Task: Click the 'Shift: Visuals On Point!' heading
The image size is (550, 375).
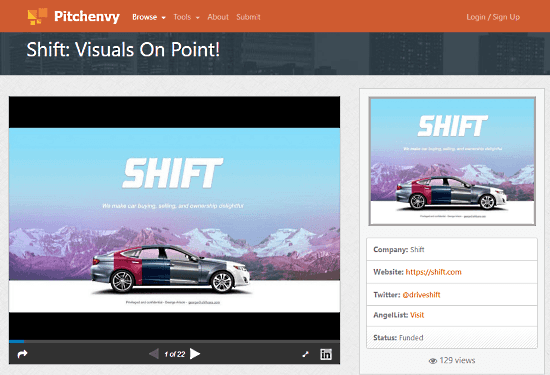Action: [x=123, y=49]
